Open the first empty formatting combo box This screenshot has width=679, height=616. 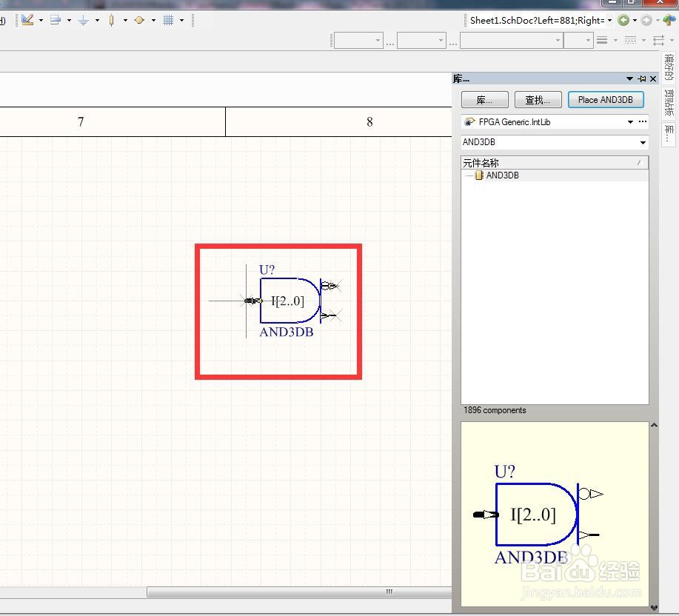[x=358, y=40]
